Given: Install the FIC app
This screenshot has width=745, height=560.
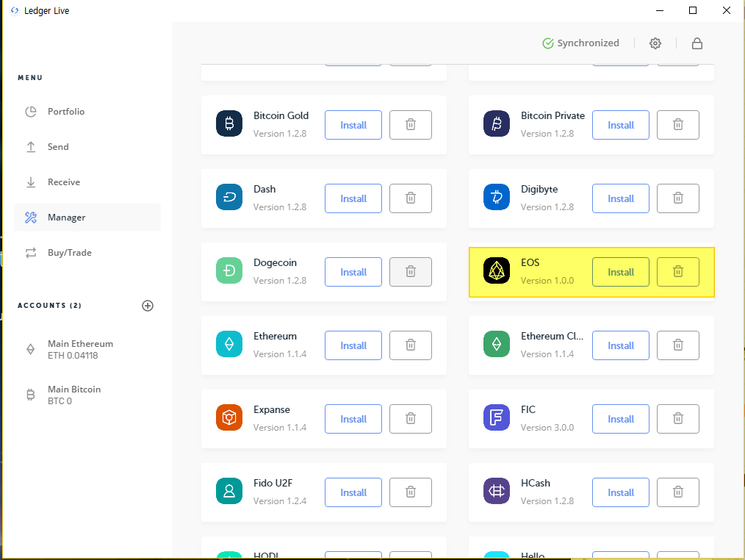Looking at the screenshot, I should pyautogui.click(x=621, y=419).
